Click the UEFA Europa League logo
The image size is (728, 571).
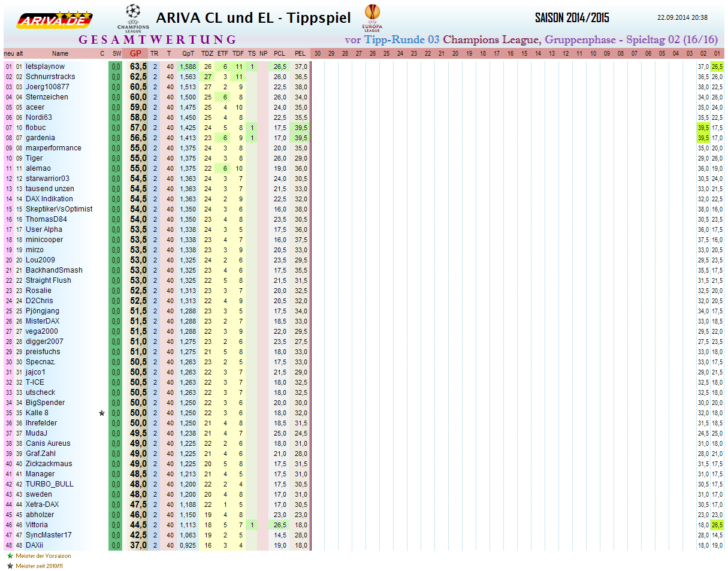click(372, 18)
